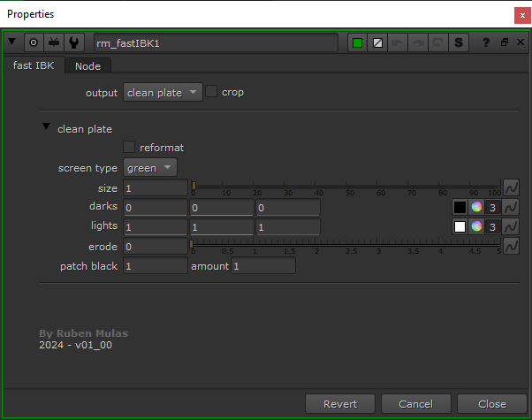The image size is (532, 420).
Task: Select the fast IBK tab
Action: point(35,66)
